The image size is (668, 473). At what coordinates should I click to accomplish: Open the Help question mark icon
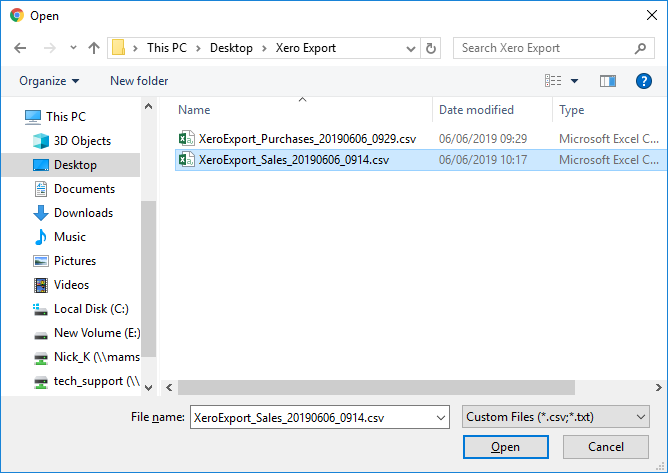point(644,81)
